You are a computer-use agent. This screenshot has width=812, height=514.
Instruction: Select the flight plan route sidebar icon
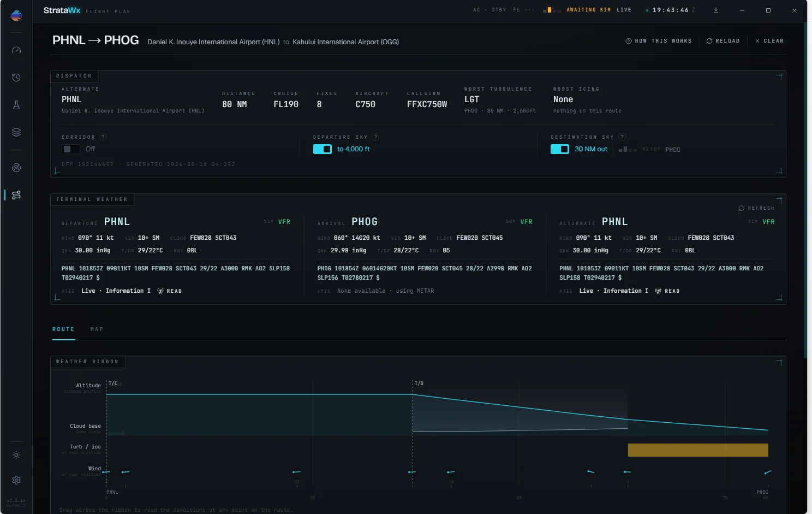[16, 195]
